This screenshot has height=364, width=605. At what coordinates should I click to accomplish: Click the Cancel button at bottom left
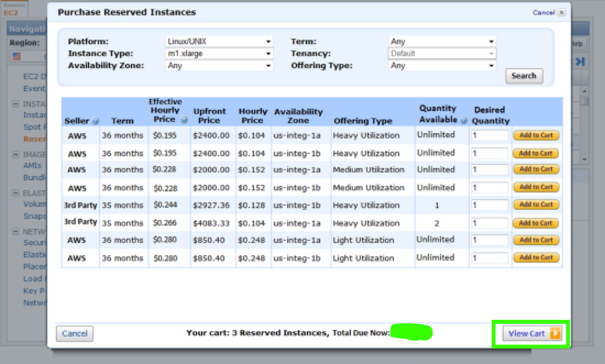pyautogui.click(x=75, y=333)
